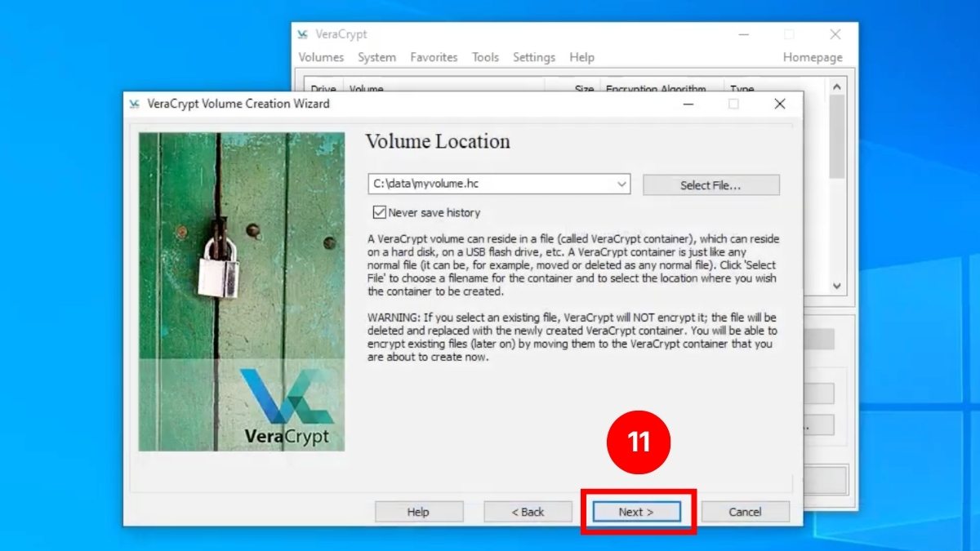Cancel the volume creation wizard
This screenshot has height=551, width=980.
tap(745, 512)
